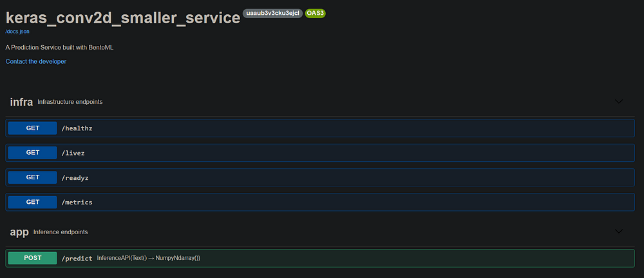This screenshot has width=644, height=278.
Task: Open the /docs.json link
Action: click(x=17, y=31)
